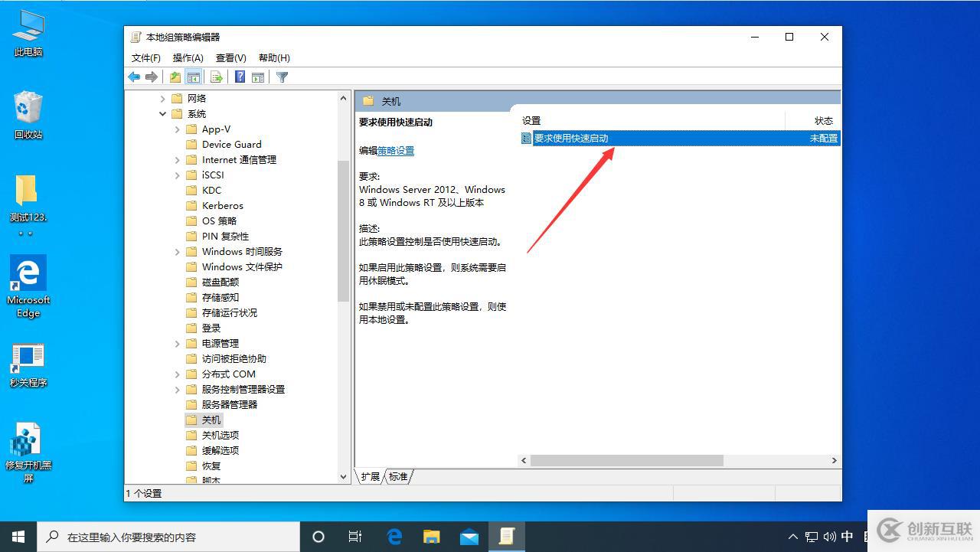980x552 pixels.
Task: Expand the 服务控制管理器设置 node arrow
Action: click(178, 390)
